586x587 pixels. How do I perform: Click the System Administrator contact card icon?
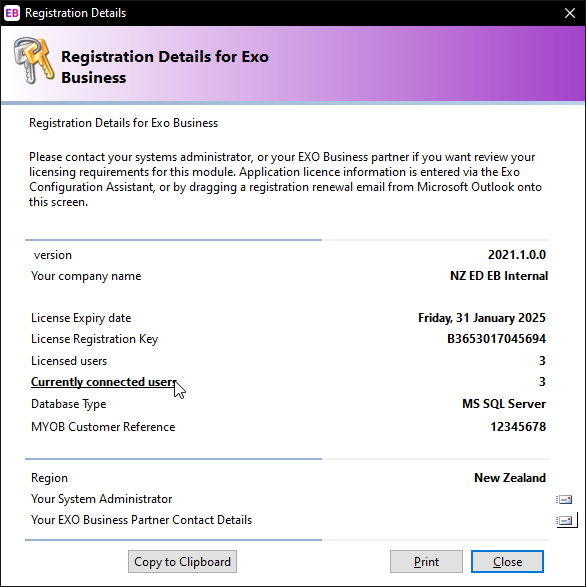click(x=564, y=499)
